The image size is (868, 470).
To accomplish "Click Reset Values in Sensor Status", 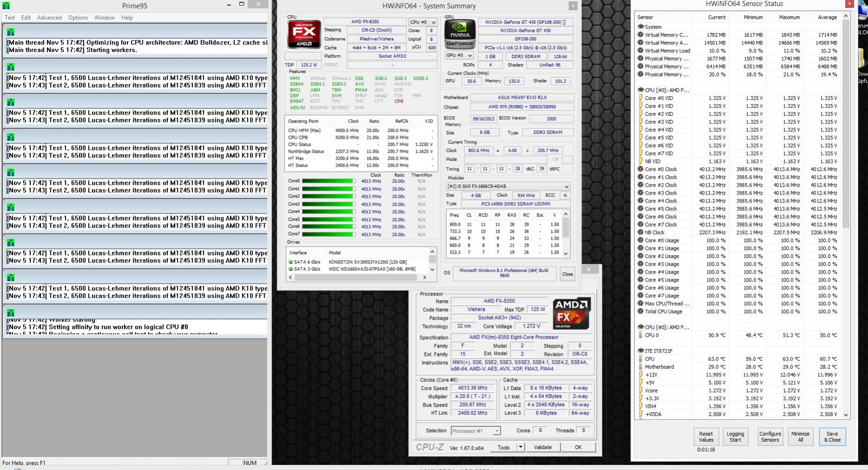I will coord(706,436).
